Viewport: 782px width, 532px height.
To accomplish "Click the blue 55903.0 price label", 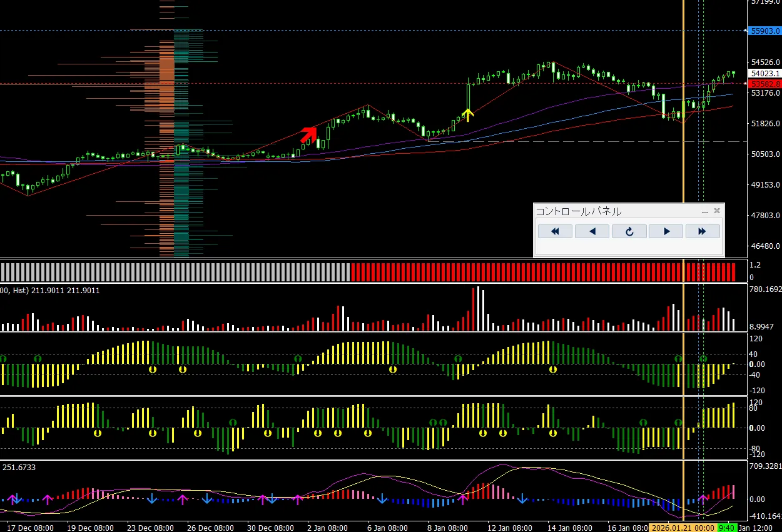I will pos(764,30).
